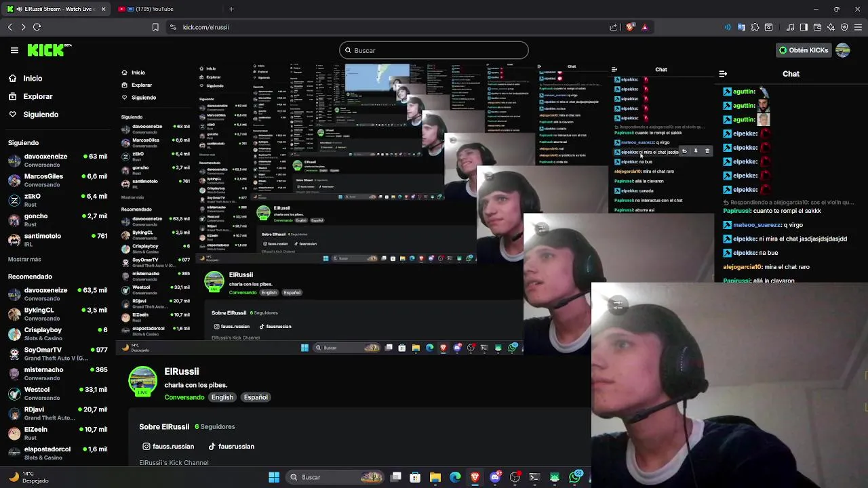Open zEKO channel in main sidebar
This screenshot has width=868, height=488.
58,200
